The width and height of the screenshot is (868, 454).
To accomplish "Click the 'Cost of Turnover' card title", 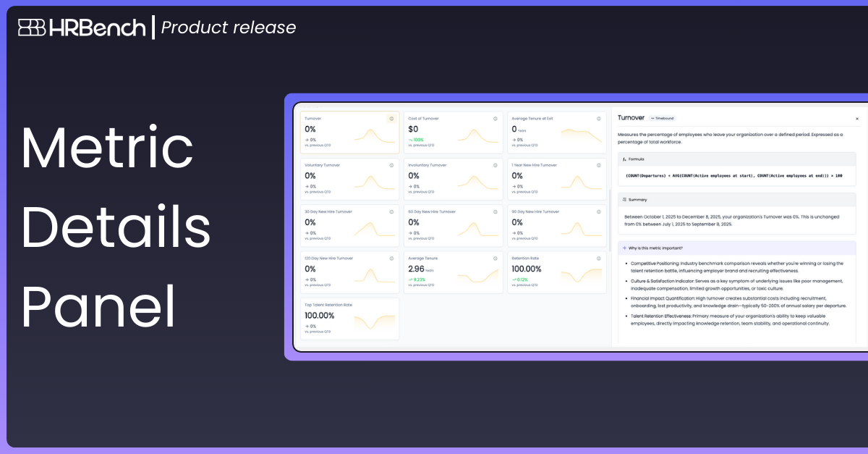I will (x=423, y=119).
